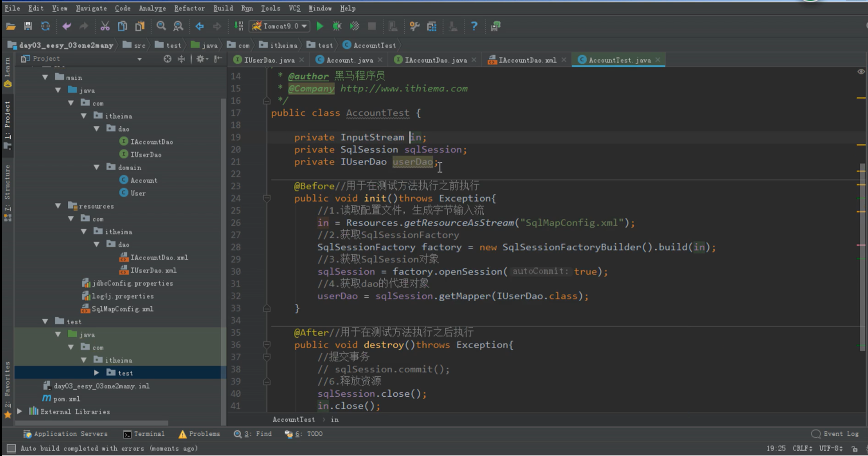The width and height of the screenshot is (868, 456).
Task: Toggle tool windows button in status bar corner
Action: click(11, 448)
